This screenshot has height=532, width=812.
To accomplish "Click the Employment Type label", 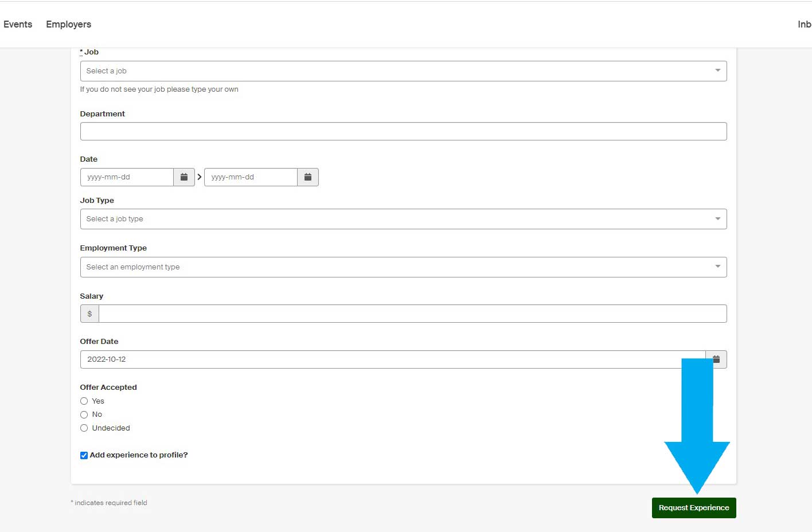I will coord(113,248).
